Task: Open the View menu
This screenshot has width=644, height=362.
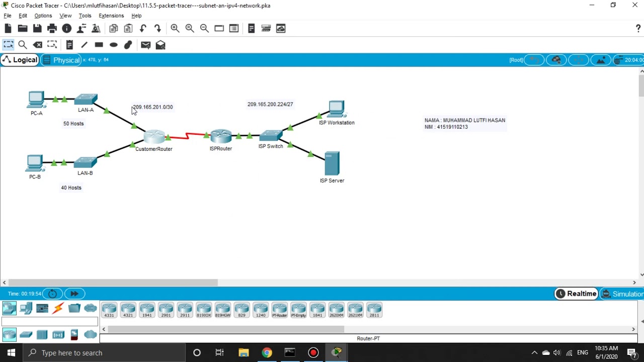Action: pyautogui.click(x=65, y=16)
